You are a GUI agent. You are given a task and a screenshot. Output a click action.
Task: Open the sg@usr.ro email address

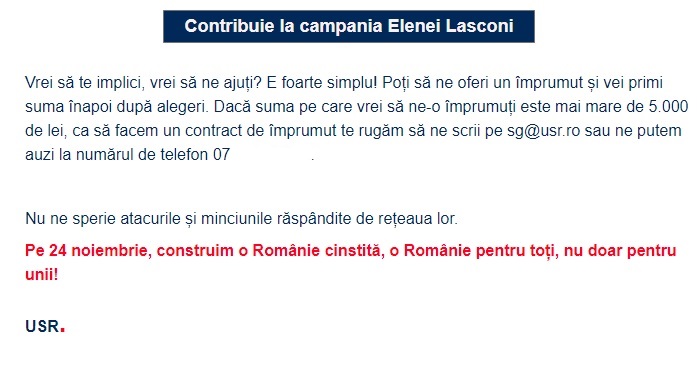coord(544,131)
